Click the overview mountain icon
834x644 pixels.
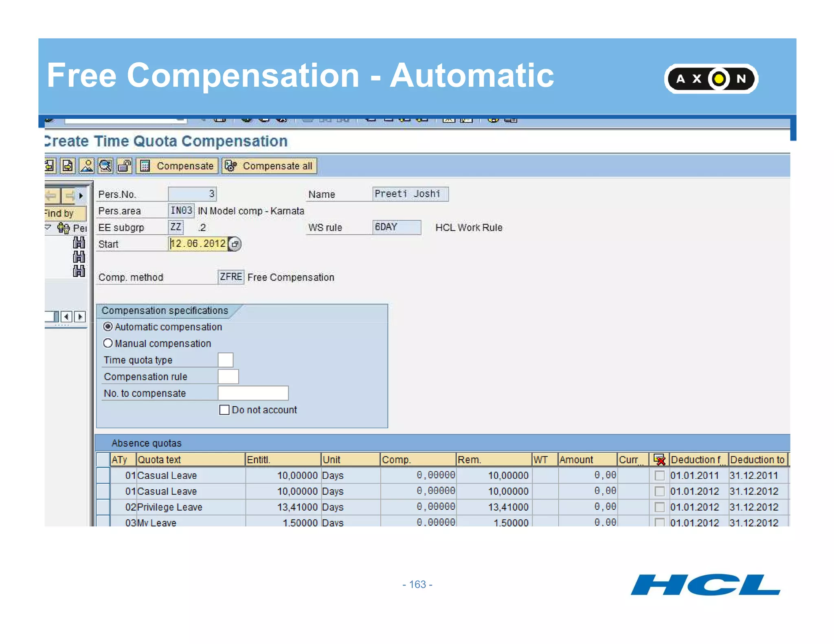pos(87,166)
